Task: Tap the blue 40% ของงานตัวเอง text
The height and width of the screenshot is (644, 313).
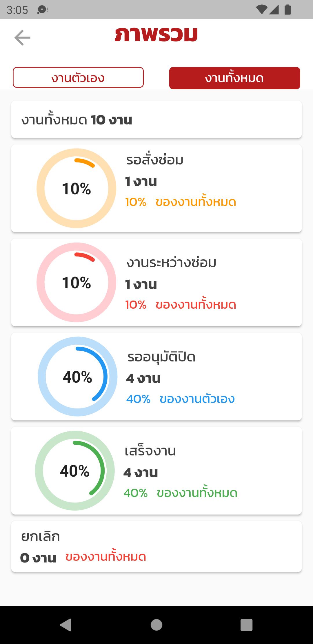Action: point(180,399)
